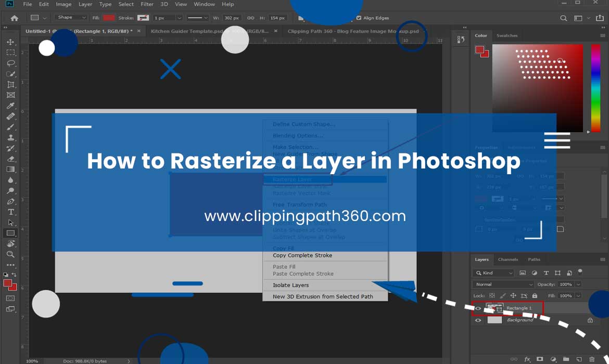The image size is (609, 364).
Task: Click the Home icon in options bar
Action: (15, 18)
